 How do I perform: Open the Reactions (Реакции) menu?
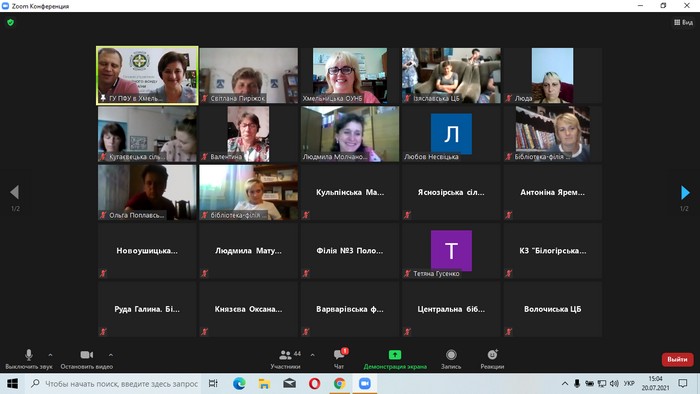pos(492,355)
